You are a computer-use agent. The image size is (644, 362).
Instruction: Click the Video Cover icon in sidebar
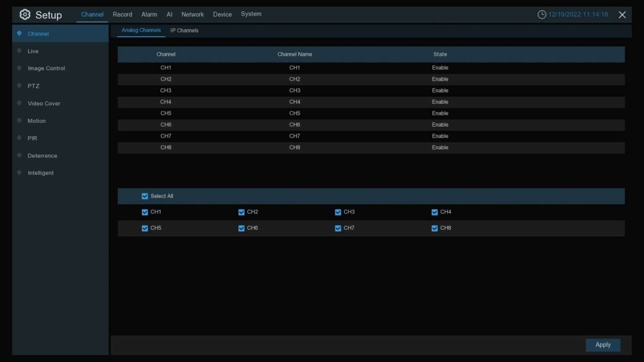tap(19, 103)
